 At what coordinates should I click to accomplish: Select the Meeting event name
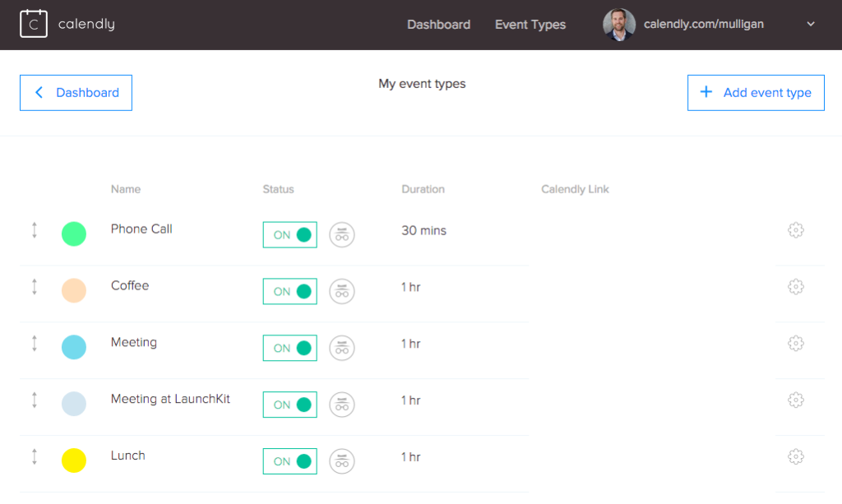pyautogui.click(x=134, y=343)
